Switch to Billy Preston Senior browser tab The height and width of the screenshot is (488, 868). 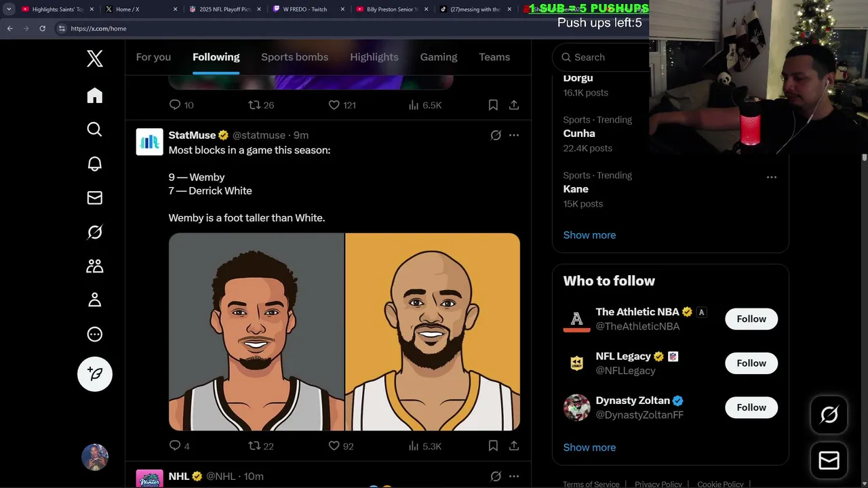click(x=392, y=9)
